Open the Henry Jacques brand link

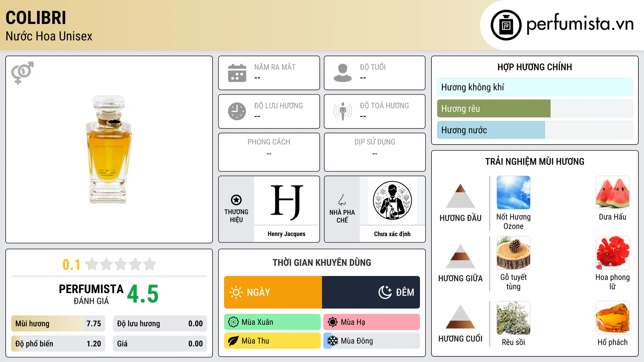[x=286, y=234]
